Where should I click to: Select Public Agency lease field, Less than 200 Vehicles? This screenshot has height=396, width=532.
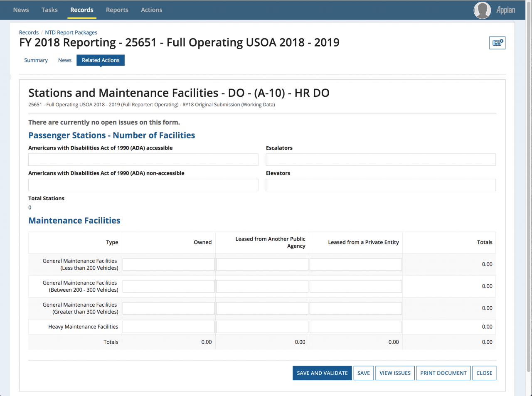click(x=262, y=264)
